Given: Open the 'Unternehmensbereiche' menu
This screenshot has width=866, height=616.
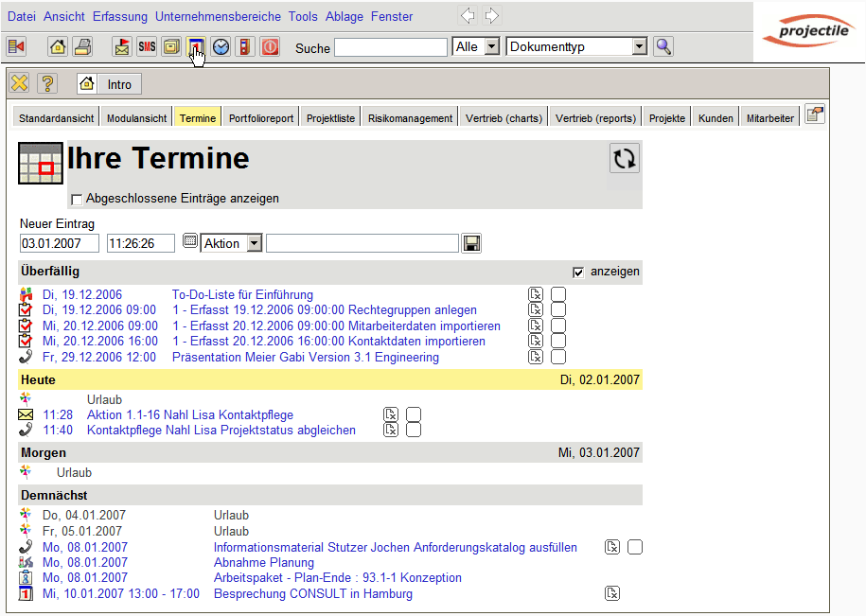Looking at the screenshot, I should 218,16.
